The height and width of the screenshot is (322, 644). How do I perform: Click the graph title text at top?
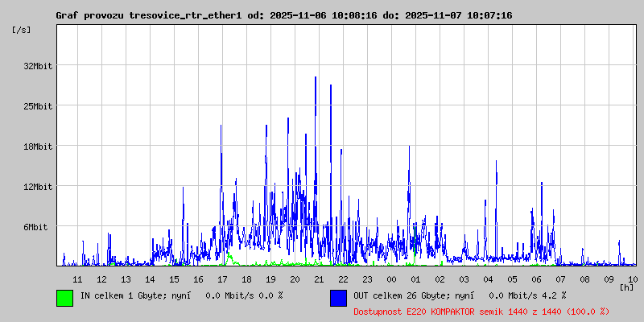[x=283, y=15]
